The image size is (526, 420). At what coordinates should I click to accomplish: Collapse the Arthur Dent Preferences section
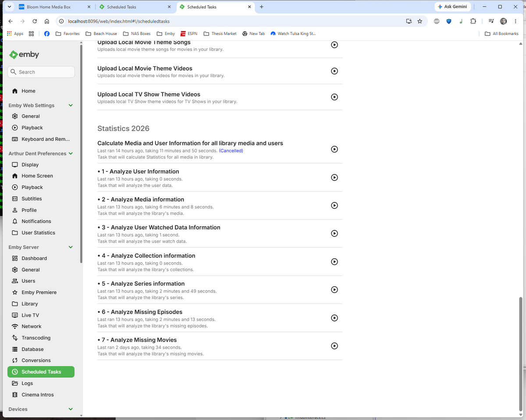pyautogui.click(x=71, y=154)
